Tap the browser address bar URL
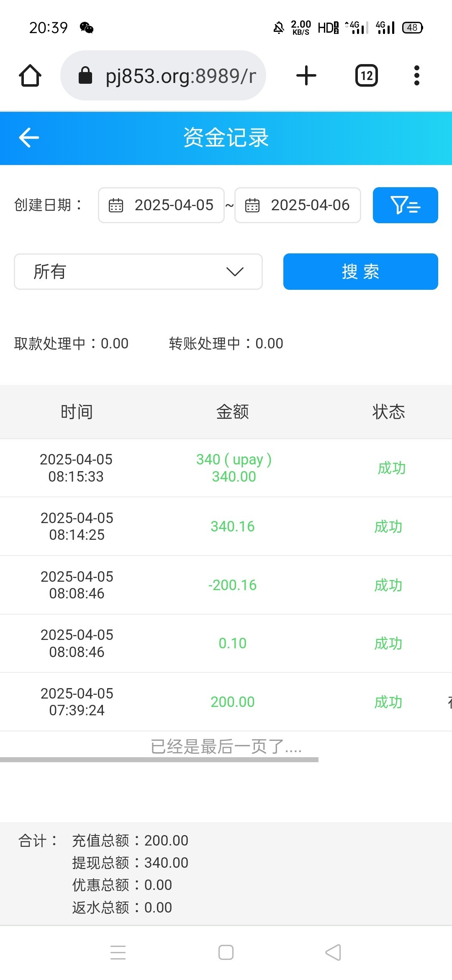This screenshot has width=452, height=980. coord(180,76)
